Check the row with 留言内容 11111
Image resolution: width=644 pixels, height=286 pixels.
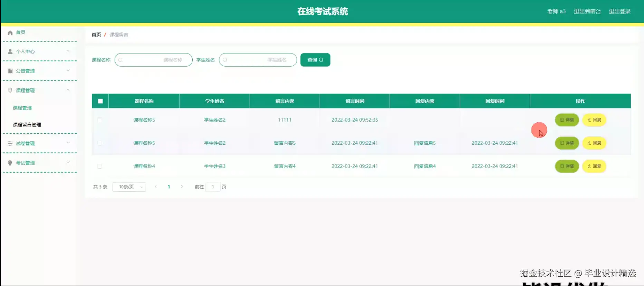[x=100, y=120]
